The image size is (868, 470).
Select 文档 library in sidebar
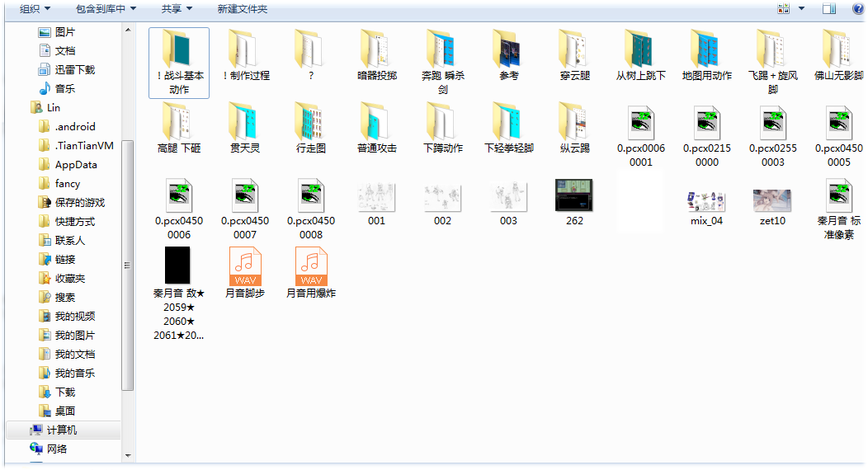click(57, 51)
